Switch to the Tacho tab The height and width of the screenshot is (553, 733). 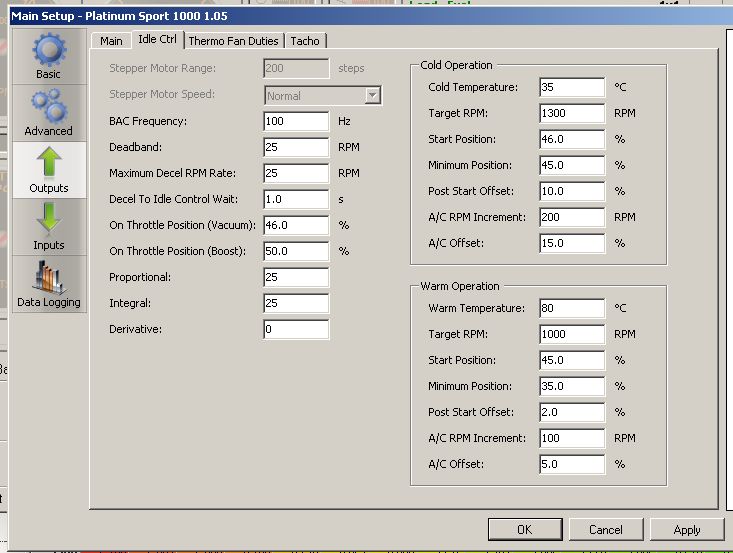(305, 41)
